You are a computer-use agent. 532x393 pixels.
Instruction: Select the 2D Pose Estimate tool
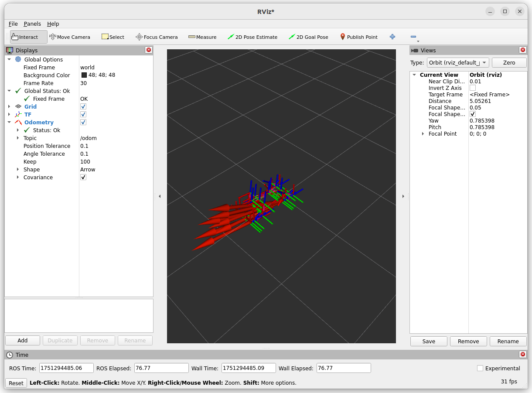252,37
